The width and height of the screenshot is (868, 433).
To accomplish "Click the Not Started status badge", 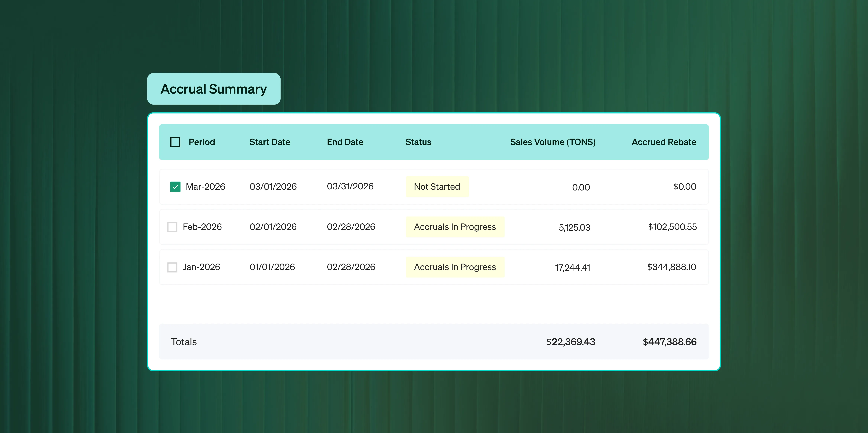I will [437, 187].
